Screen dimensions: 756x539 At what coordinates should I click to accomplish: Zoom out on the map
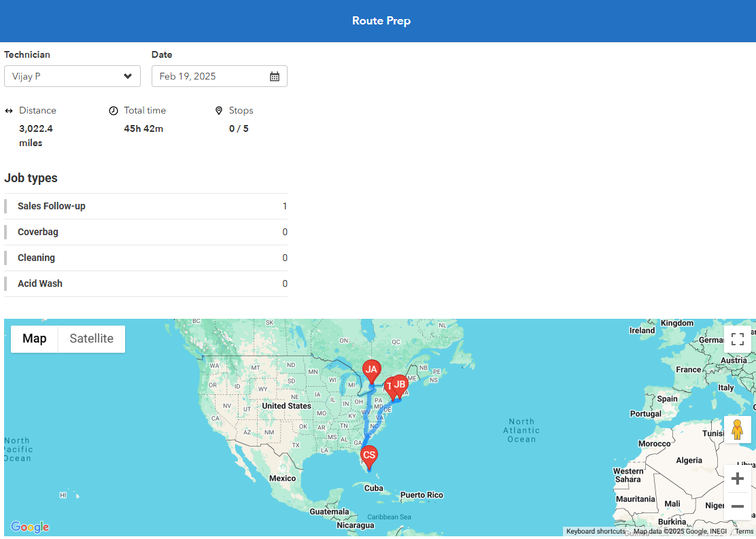[737, 506]
